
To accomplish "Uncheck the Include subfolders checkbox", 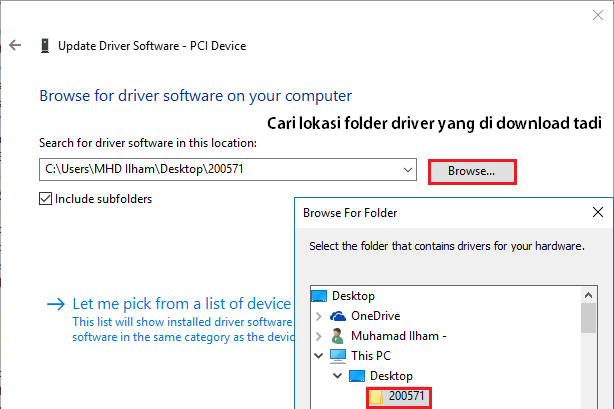I will click(45, 198).
